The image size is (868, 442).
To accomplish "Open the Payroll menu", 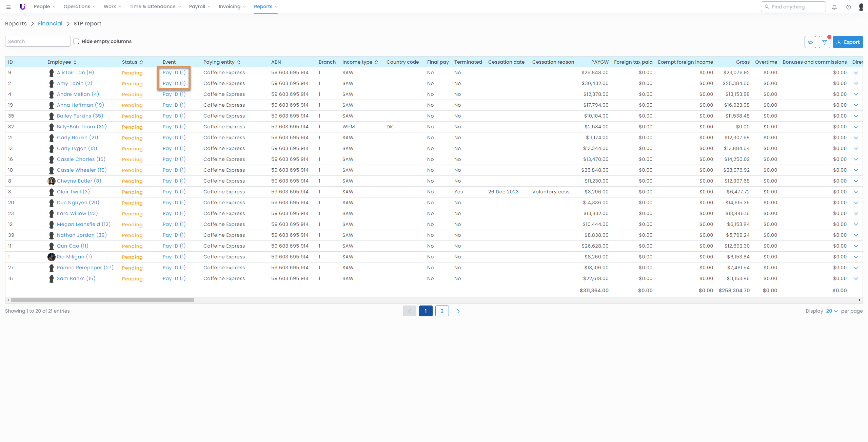I will [200, 6].
